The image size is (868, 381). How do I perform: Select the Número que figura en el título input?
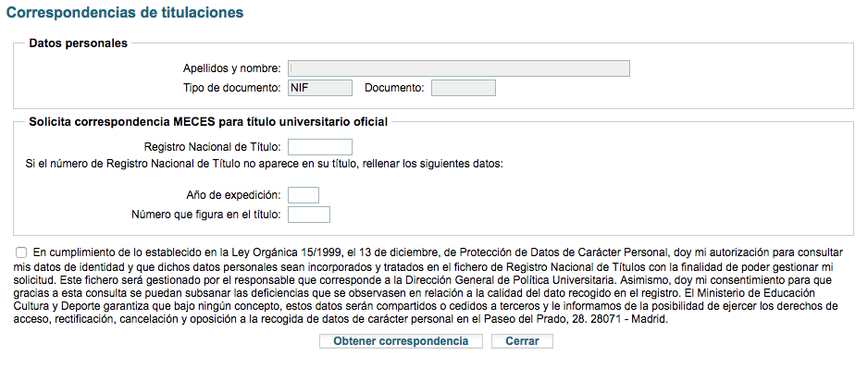pos(309,215)
